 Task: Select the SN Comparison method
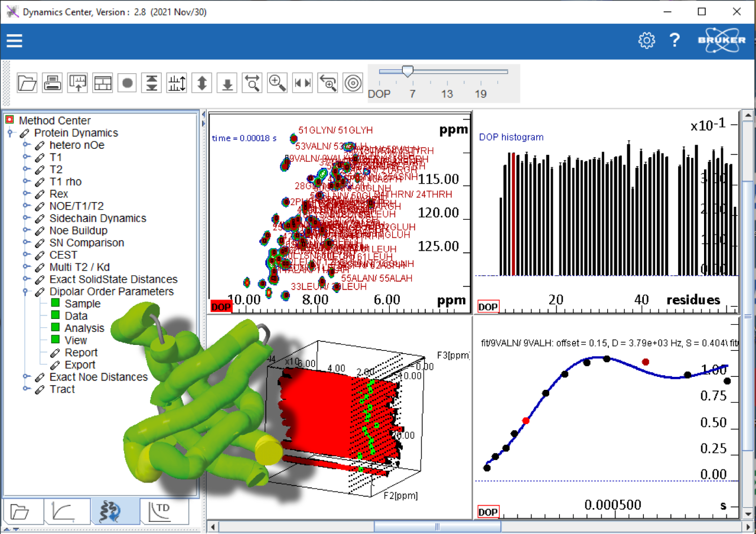point(86,243)
